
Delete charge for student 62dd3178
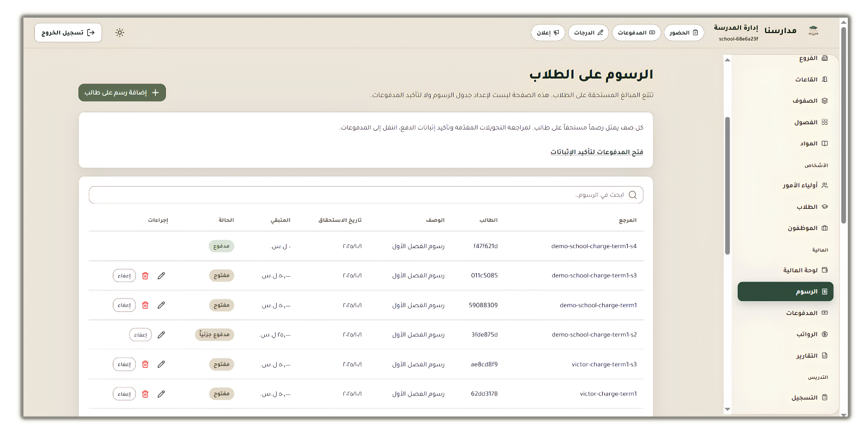coord(145,394)
